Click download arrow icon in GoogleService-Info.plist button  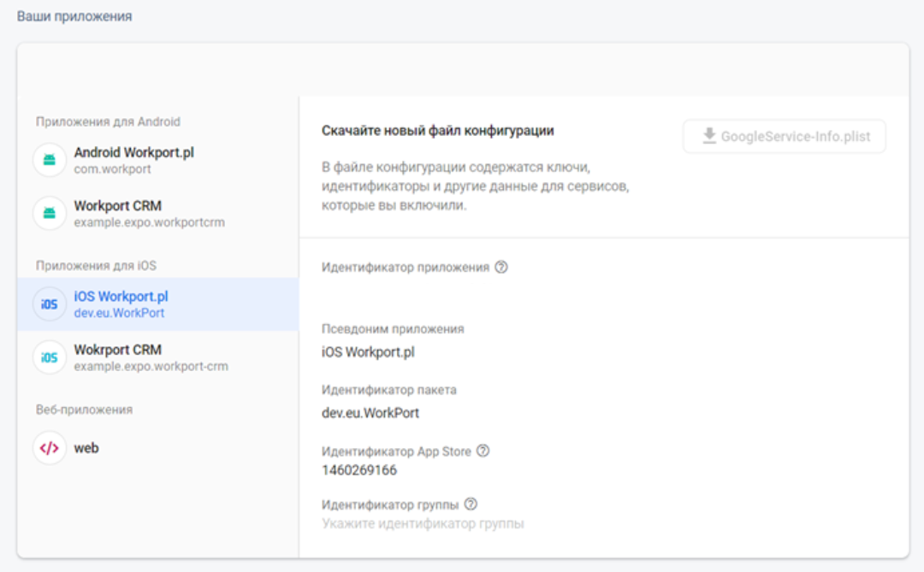coord(709,136)
